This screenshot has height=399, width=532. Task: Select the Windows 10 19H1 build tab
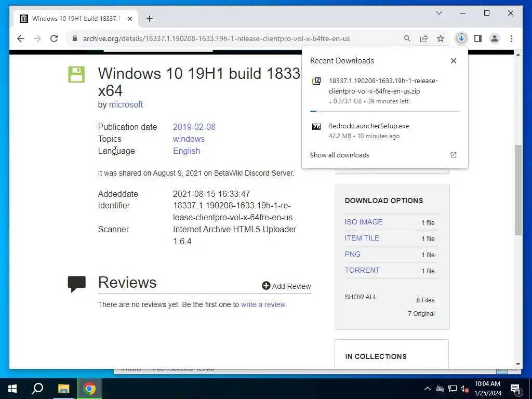[x=76, y=19]
